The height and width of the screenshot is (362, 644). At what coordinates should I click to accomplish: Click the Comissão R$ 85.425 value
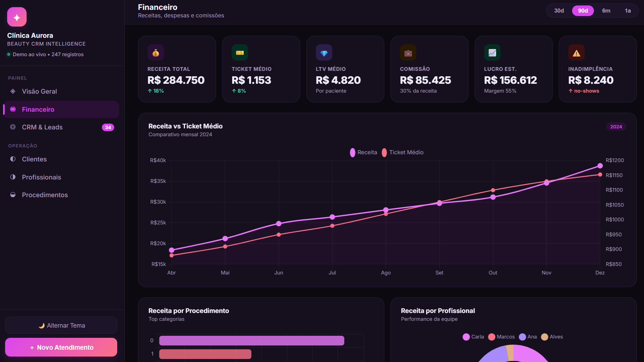(426, 80)
